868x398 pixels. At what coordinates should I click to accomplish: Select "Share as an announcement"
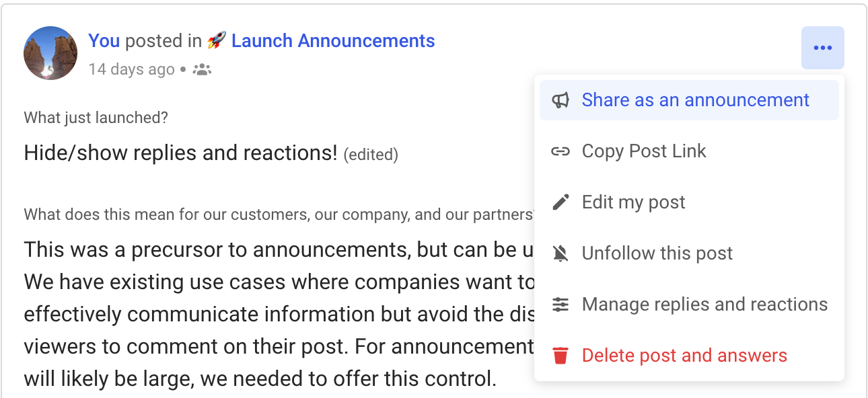click(x=695, y=99)
